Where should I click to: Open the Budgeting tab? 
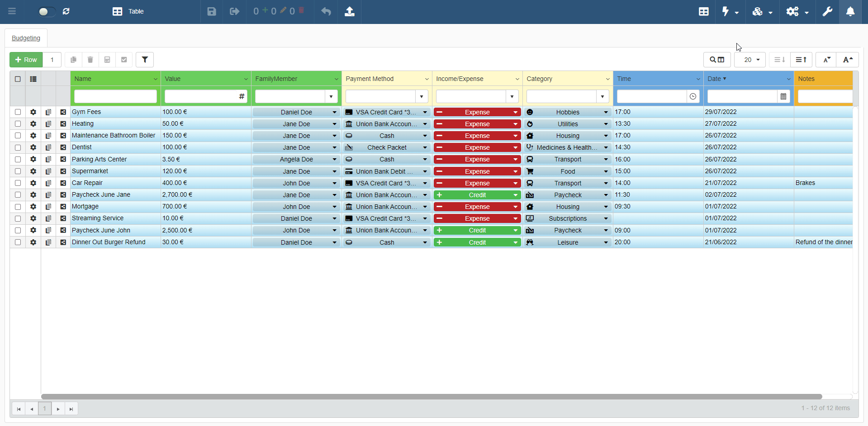(x=26, y=38)
